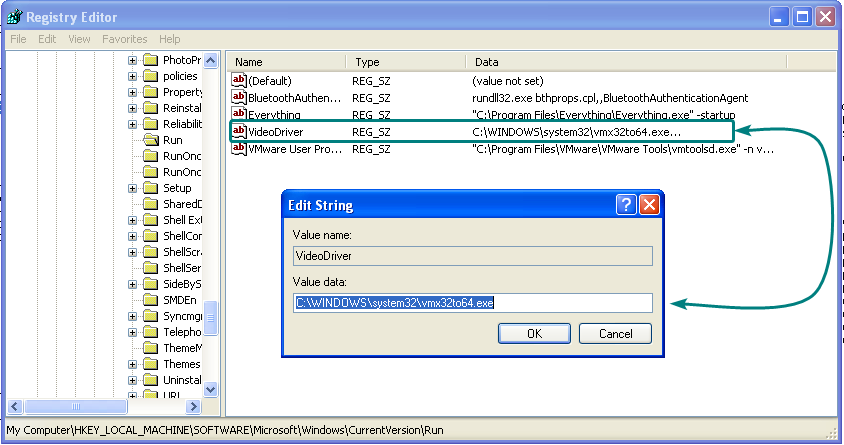
Task: Click the SMDEn folder icon
Action: (x=151, y=300)
